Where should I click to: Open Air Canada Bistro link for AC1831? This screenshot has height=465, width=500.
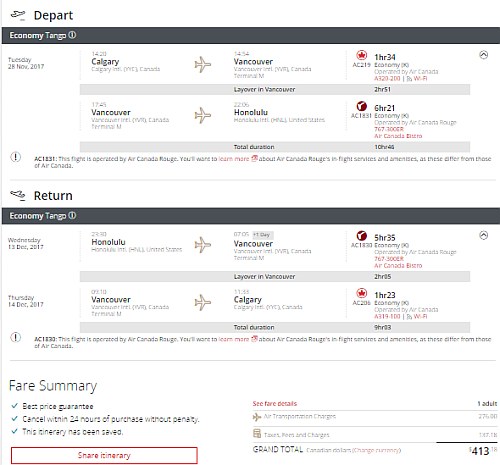[398, 136]
